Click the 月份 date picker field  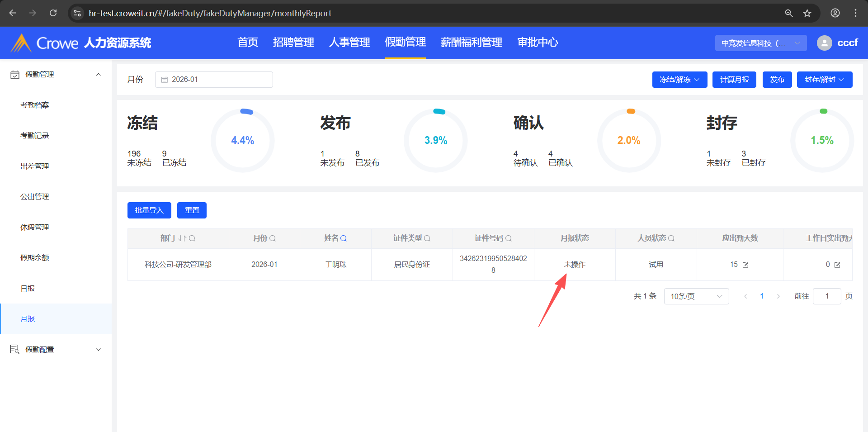[214, 80]
